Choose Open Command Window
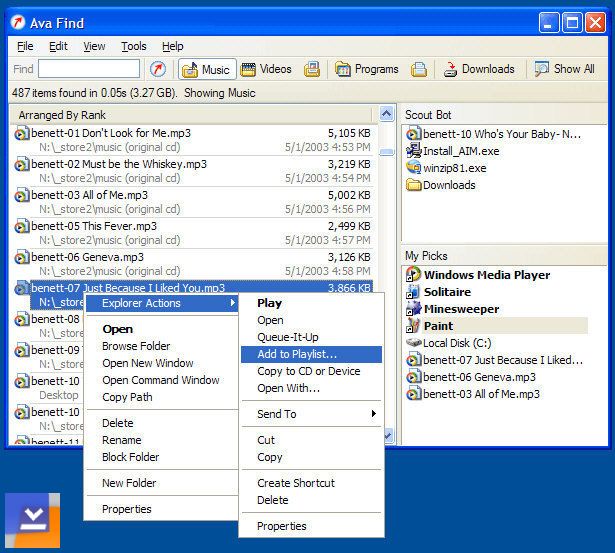Viewport: 615px width, 553px height. coord(162,380)
